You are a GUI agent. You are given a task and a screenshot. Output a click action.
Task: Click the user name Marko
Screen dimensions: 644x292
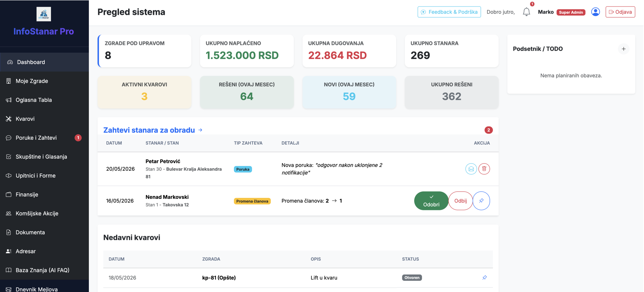click(545, 12)
